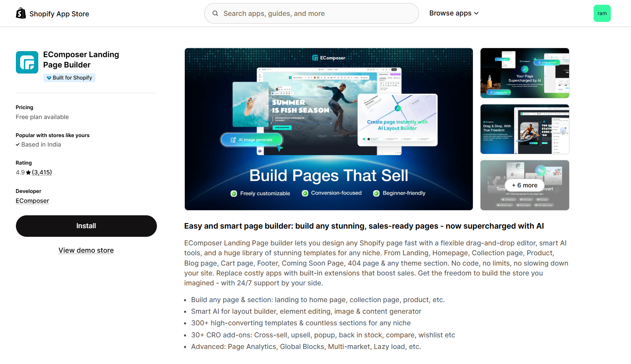Open the ram account avatar menu
631x364 pixels.
(602, 13)
